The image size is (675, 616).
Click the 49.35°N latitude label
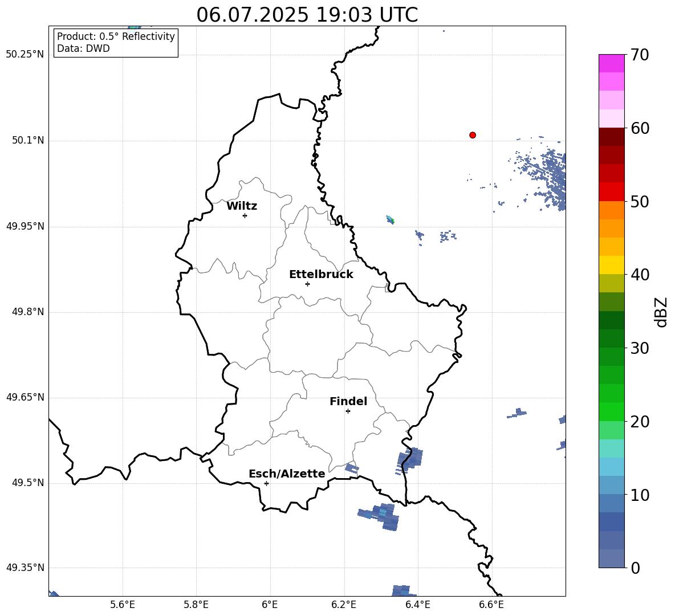25,568
